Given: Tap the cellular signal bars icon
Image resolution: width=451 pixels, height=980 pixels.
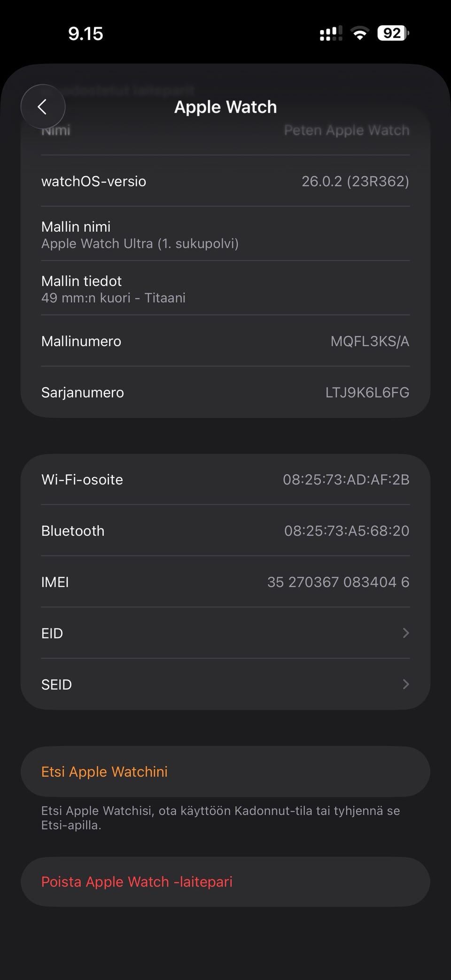Looking at the screenshot, I should tap(331, 33).
